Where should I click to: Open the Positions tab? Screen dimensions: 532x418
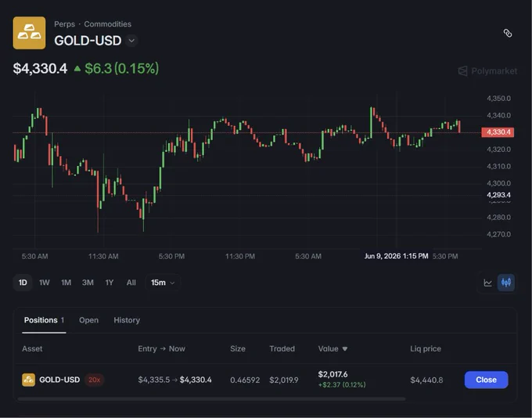[44, 320]
